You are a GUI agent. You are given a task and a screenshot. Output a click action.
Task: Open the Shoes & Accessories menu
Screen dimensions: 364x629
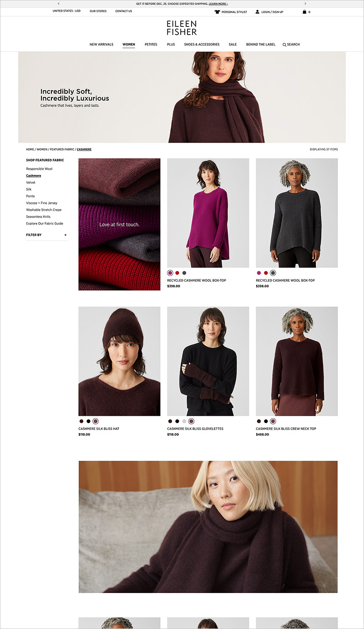pos(202,45)
